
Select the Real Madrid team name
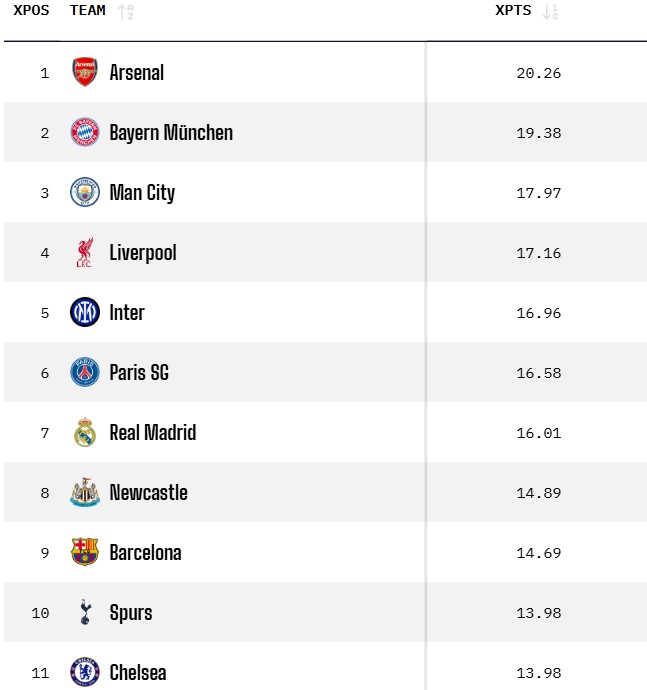(153, 432)
